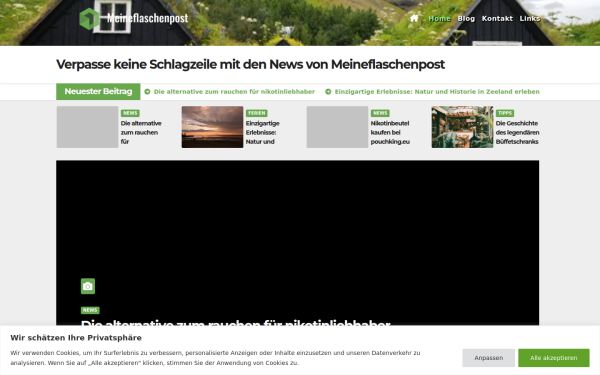This screenshot has height=375, width=600.
Task: Click gray thumbnail of Nikotinbeutel card
Action: tap(337, 127)
